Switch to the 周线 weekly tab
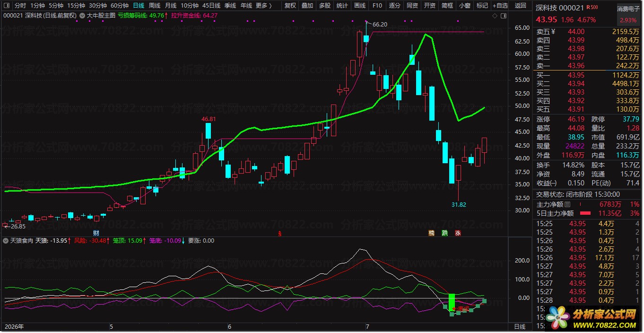Screen dimensions: 644x333 [x=155, y=6]
